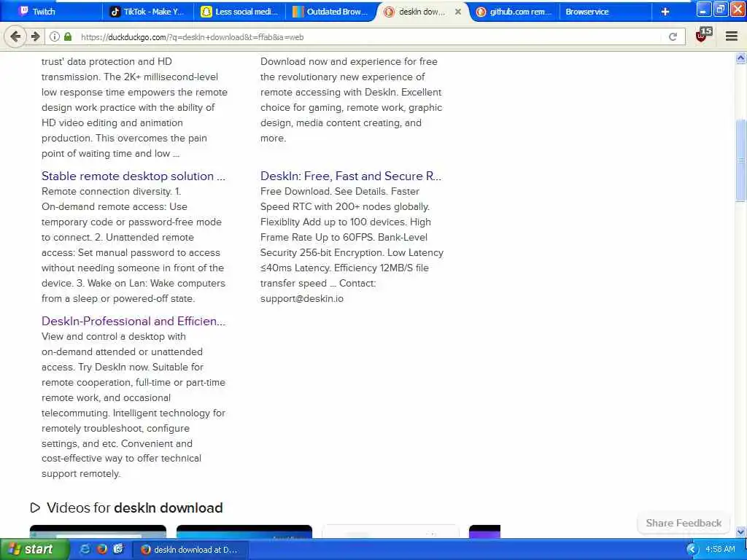Click the third quick launch icon
The image size is (747, 560).
[x=118, y=549]
